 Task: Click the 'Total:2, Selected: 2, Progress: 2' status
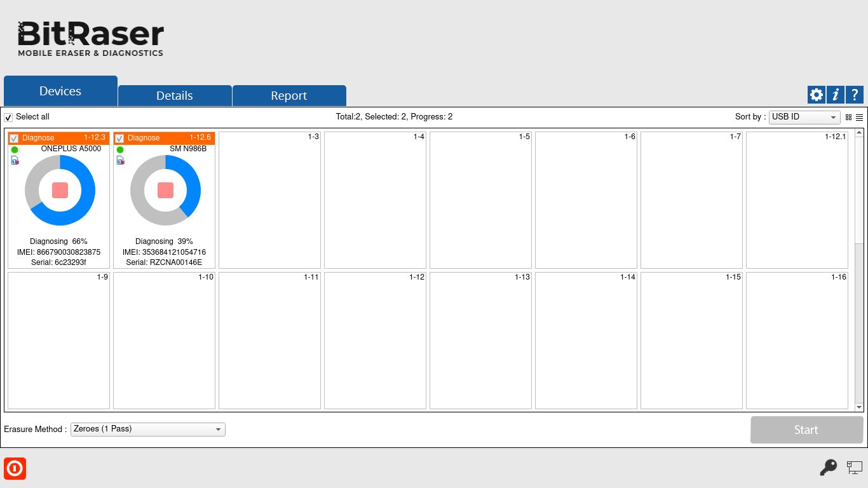(x=394, y=117)
